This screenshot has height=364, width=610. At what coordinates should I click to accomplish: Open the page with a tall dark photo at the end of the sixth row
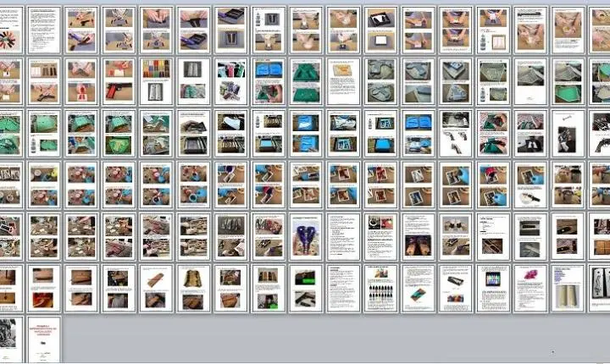tap(600, 288)
